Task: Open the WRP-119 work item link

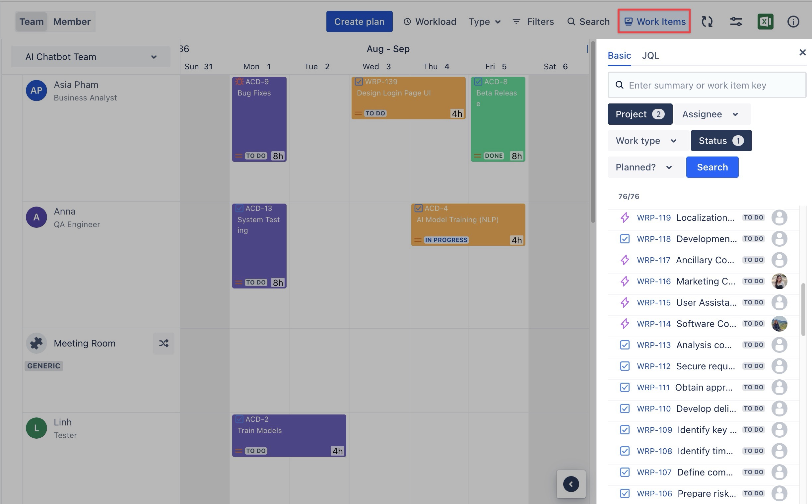Action: coord(653,218)
